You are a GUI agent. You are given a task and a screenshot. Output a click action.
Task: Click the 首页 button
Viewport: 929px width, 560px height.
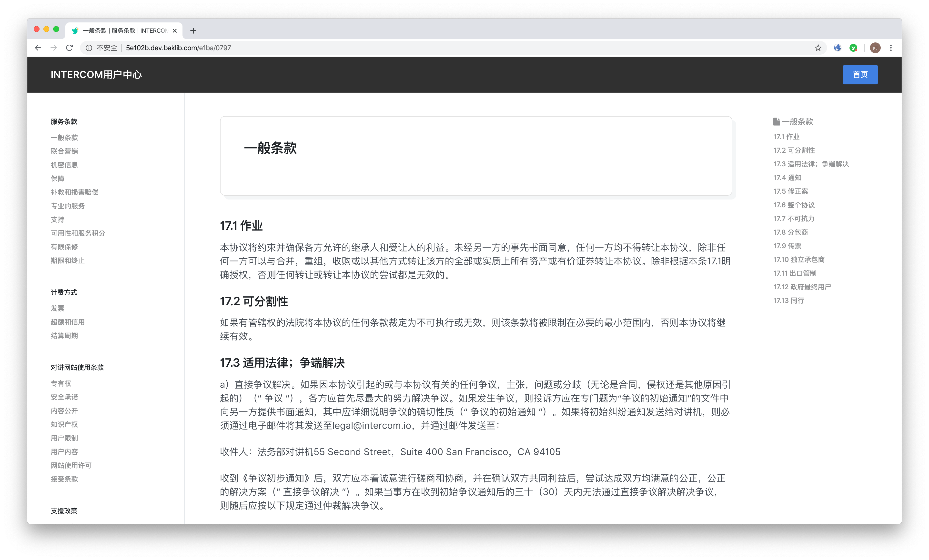click(860, 75)
